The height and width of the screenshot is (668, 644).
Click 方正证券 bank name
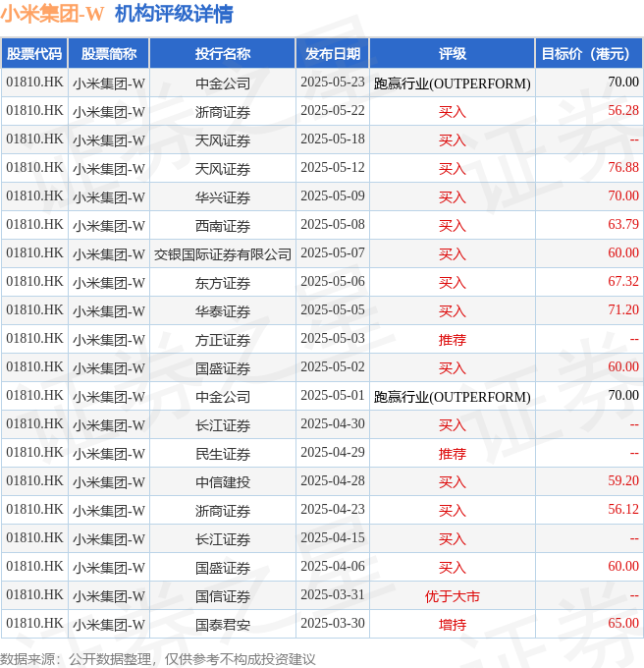pos(223,340)
